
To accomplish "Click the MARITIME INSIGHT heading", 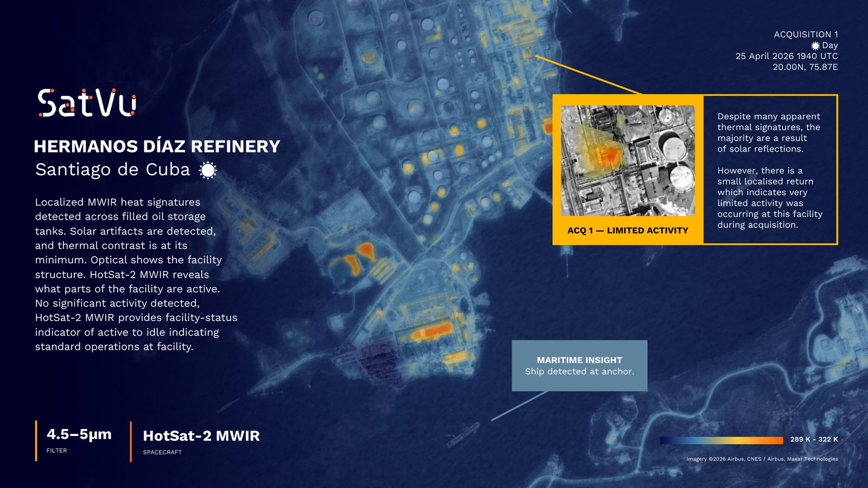I will click(x=579, y=360).
